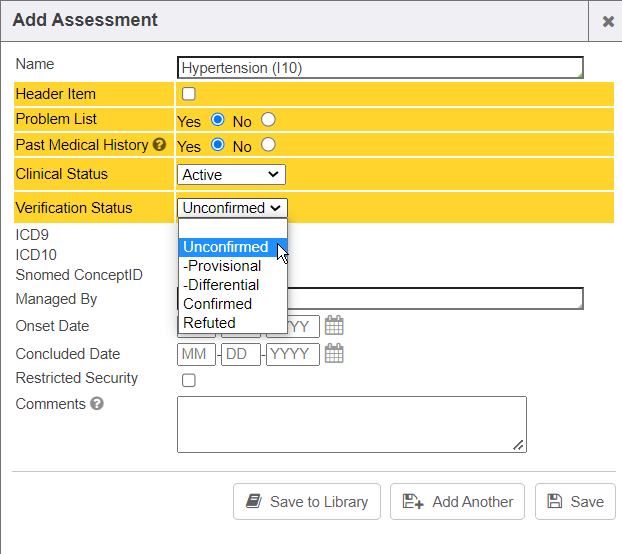622x554 pixels.
Task: Open the Clinical Status dropdown
Action: 231,175
